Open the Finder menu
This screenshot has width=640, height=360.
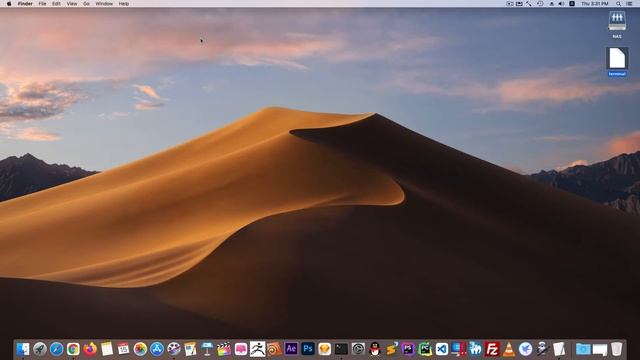click(25, 4)
